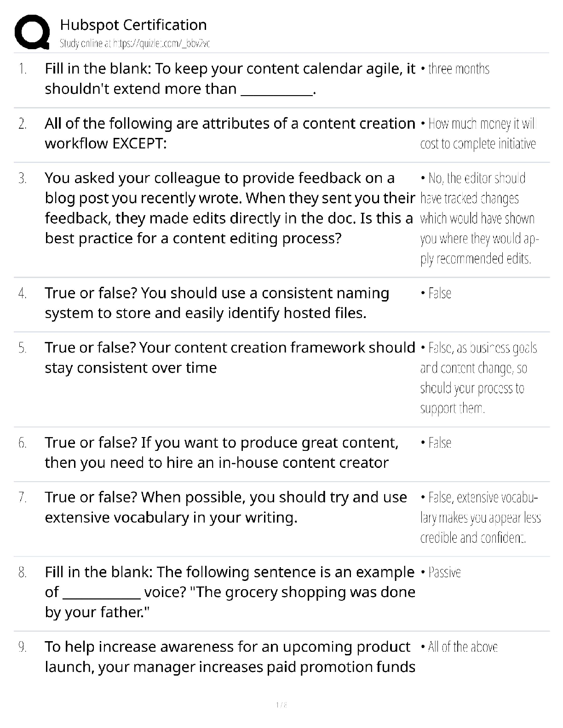
Task: Click question 1 about content calendar
Action: pyautogui.click(x=230, y=79)
